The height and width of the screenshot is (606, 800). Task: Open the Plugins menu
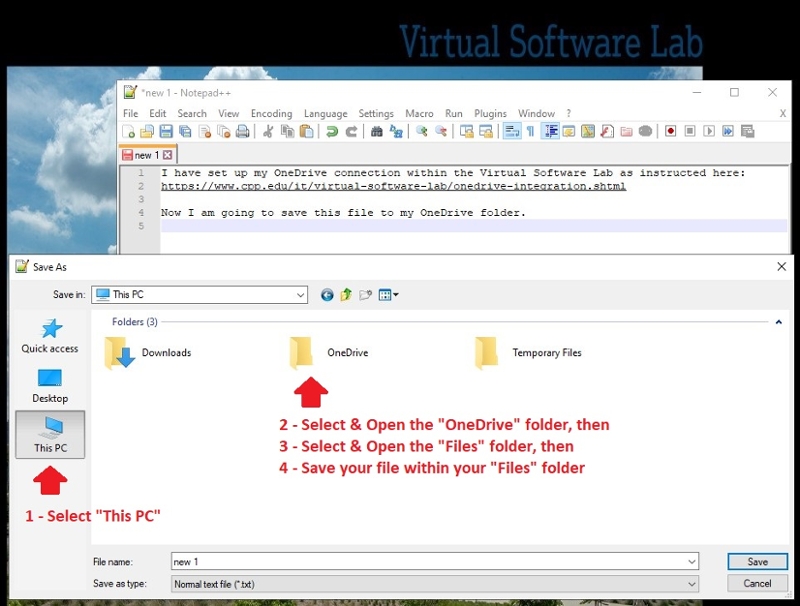click(x=490, y=114)
